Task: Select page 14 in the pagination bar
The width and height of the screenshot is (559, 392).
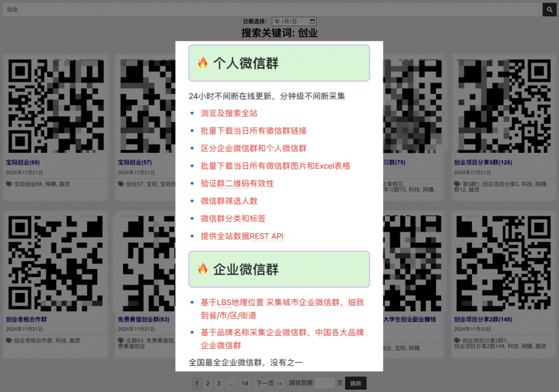Action: click(x=245, y=383)
